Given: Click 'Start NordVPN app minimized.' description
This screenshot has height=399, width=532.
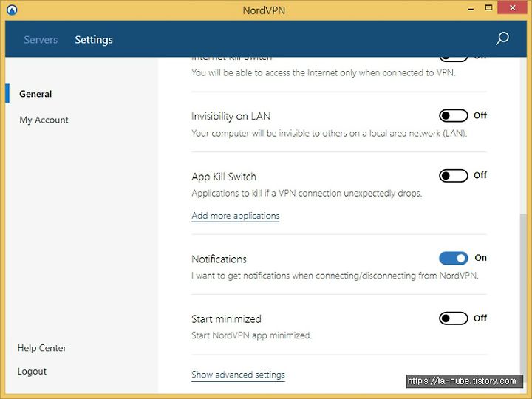Looking at the screenshot, I should click(x=251, y=335).
